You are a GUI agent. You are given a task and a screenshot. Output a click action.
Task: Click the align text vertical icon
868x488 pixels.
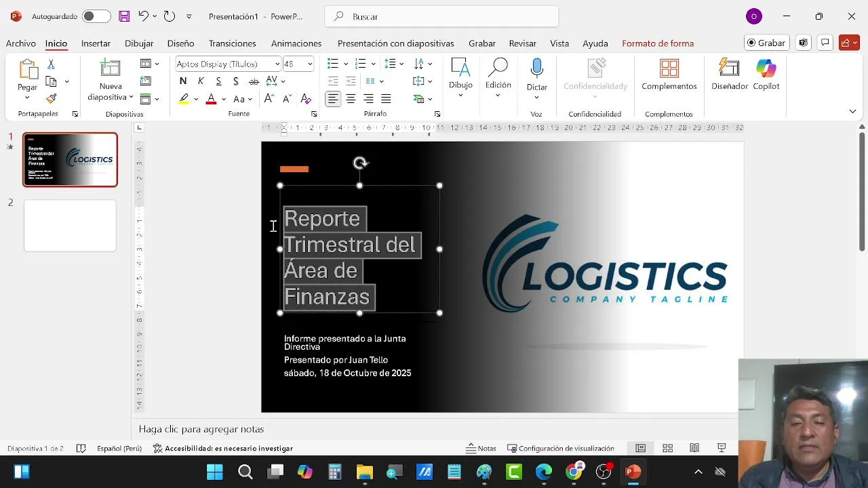[x=418, y=81]
